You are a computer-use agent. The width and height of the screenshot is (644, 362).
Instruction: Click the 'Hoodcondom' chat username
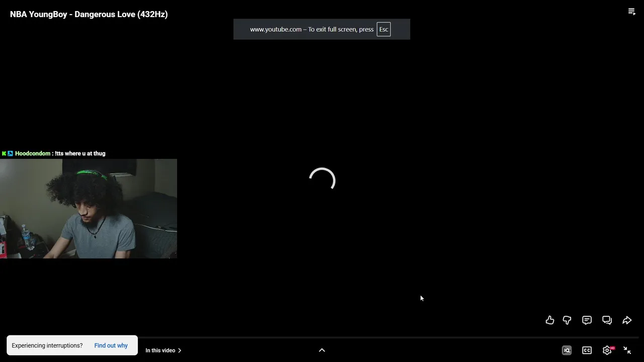click(x=33, y=153)
